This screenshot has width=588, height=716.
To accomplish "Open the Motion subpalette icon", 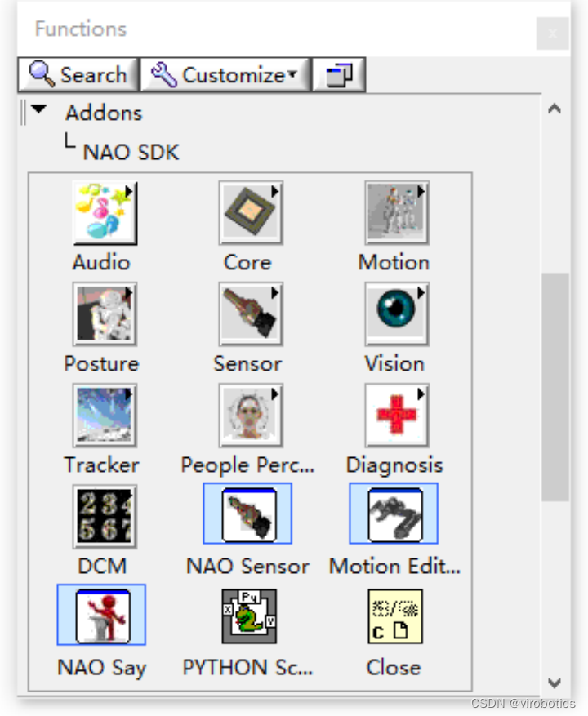I will click(x=397, y=213).
